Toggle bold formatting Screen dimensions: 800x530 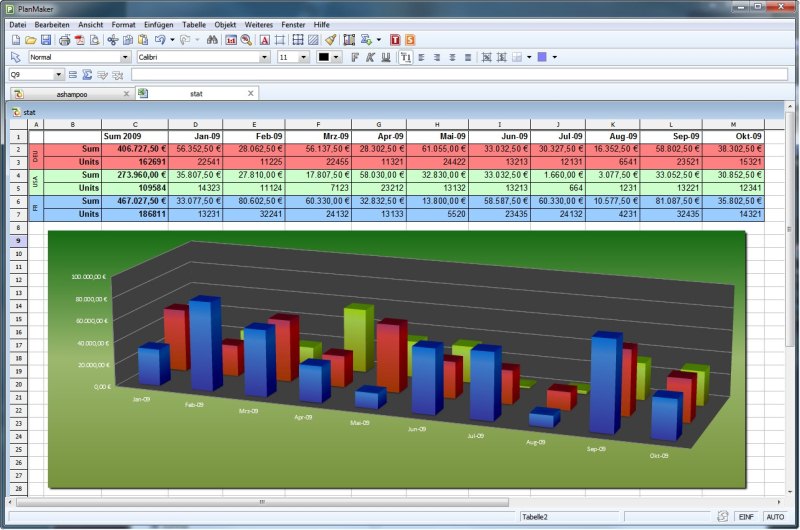coord(355,57)
